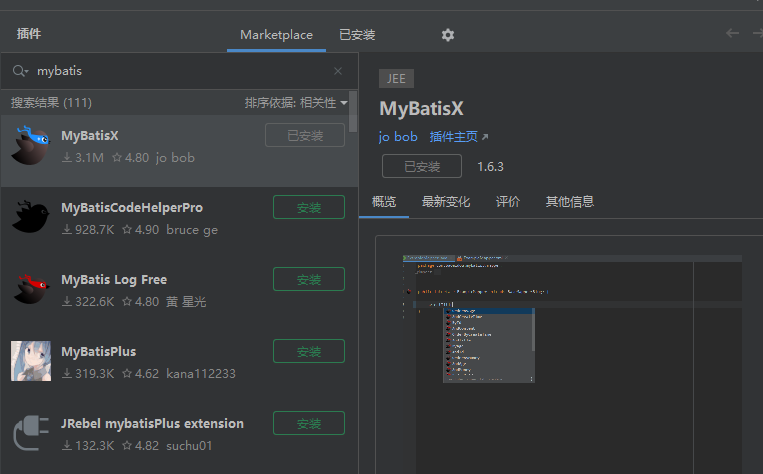763x474 pixels.
Task: Click the plugin list scrollbar
Action: tap(353, 111)
